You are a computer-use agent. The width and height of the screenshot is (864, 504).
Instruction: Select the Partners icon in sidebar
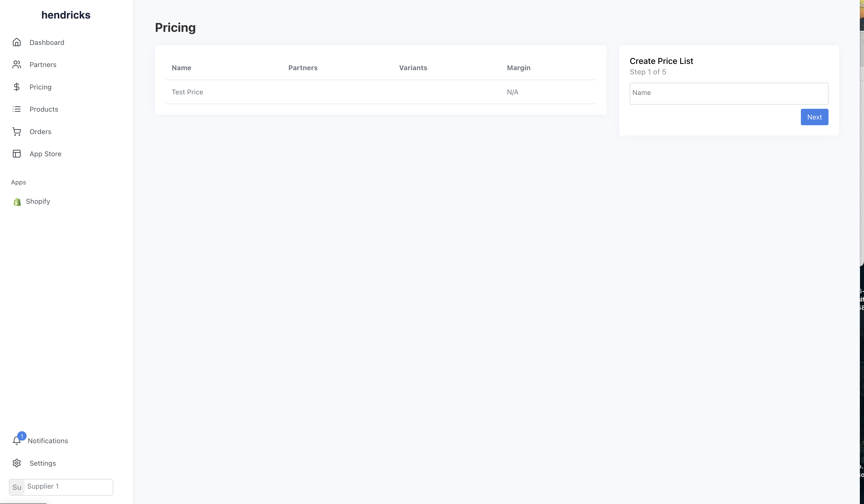[x=17, y=64]
